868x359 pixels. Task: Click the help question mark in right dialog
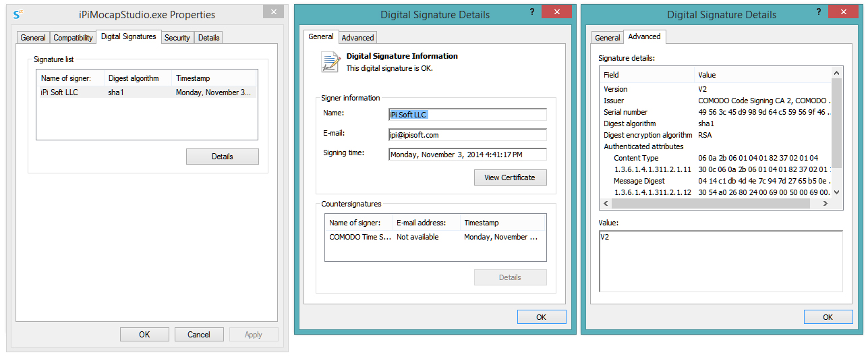(x=819, y=12)
